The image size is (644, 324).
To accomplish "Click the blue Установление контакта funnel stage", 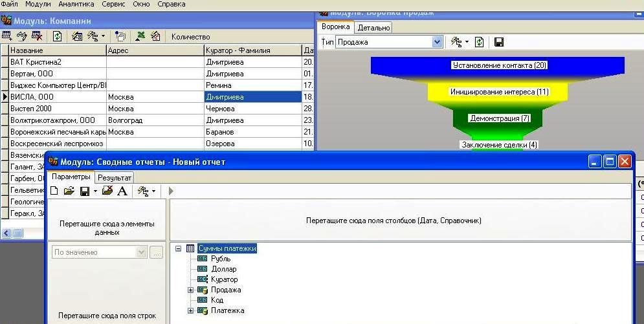I will [498, 66].
